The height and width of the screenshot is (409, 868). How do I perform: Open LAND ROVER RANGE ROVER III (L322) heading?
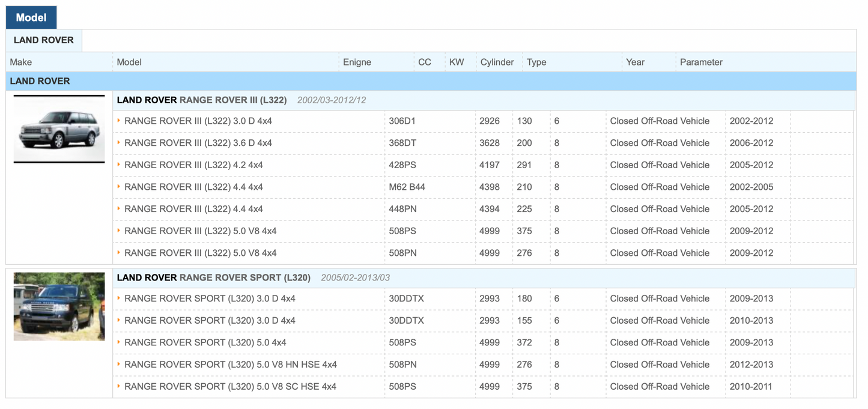(202, 100)
